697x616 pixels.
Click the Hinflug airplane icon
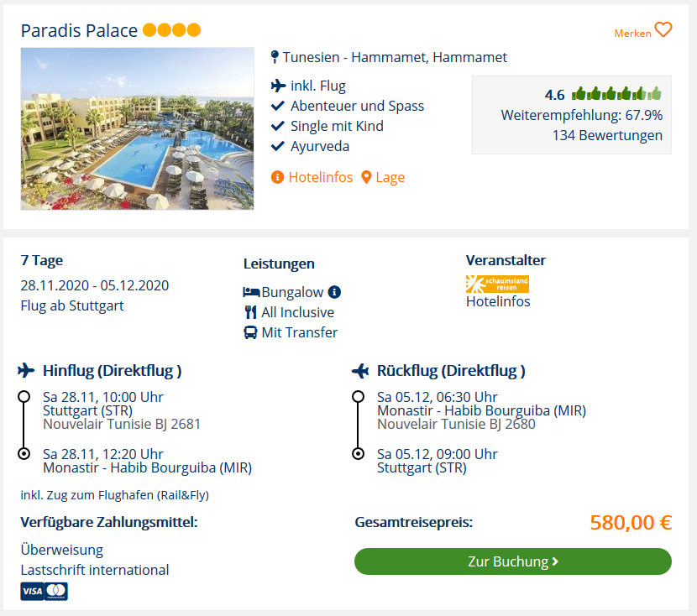[26, 370]
